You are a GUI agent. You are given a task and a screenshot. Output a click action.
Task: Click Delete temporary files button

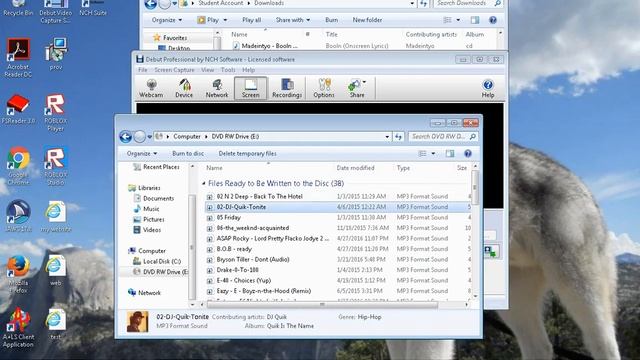tap(247, 153)
